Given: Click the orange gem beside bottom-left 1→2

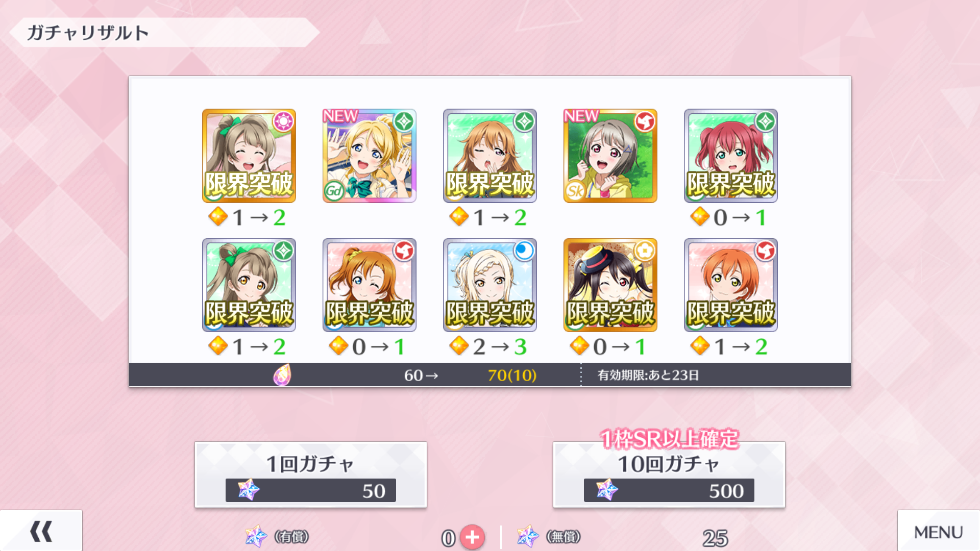Looking at the screenshot, I should [x=218, y=346].
